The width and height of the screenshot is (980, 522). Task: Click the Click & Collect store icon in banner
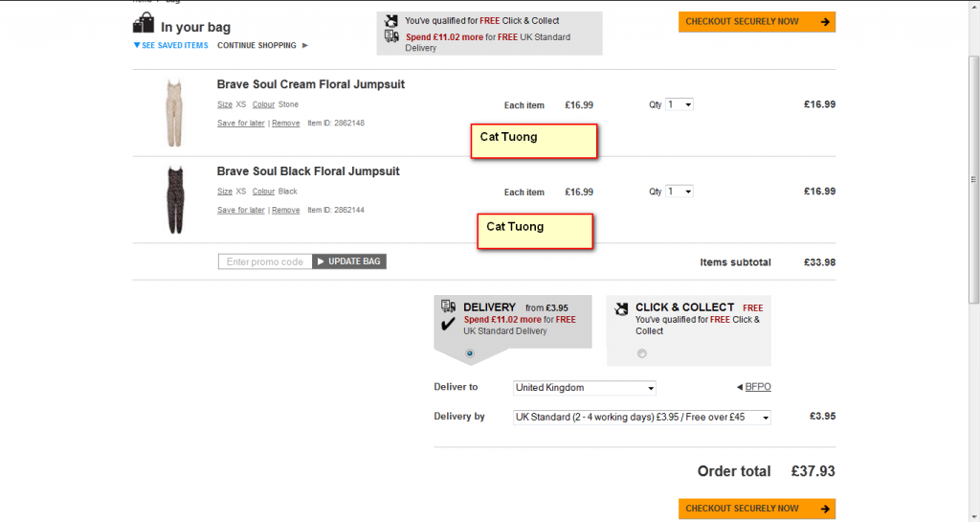pyautogui.click(x=391, y=20)
